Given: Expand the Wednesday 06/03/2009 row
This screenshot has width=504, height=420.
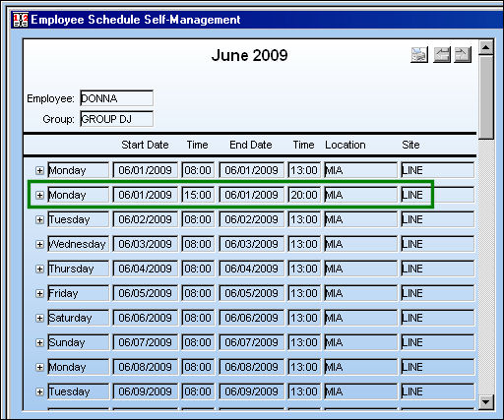Looking at the screenshot, I should pyautogui.click(x=39, y=244).
